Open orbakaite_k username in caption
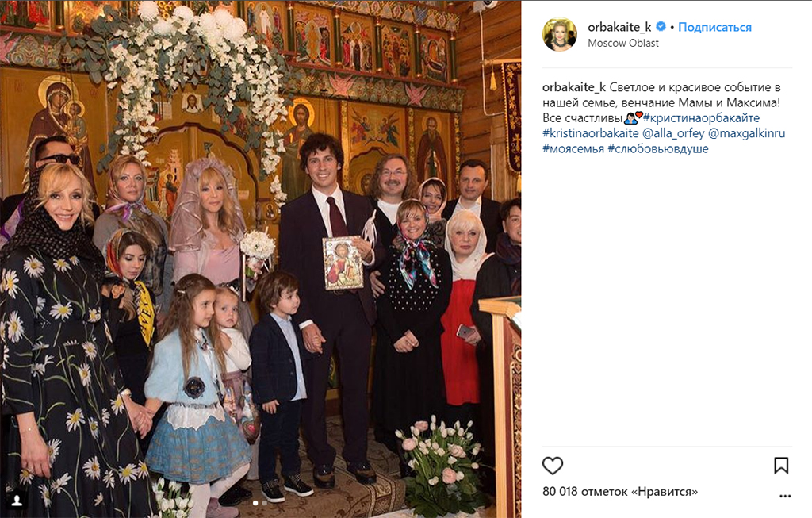This screenshot has width=812, height=518. coord(574,87)
